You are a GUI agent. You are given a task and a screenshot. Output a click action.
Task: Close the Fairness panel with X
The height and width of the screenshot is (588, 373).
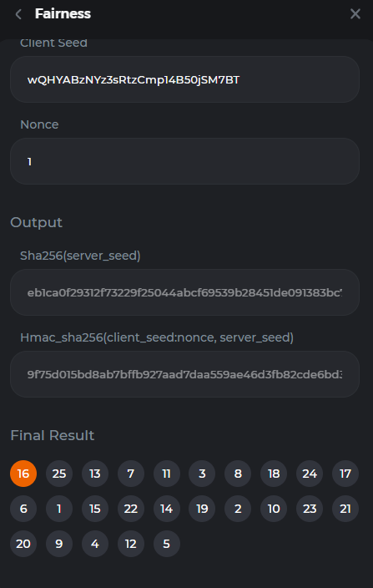[x=355, y=14]
